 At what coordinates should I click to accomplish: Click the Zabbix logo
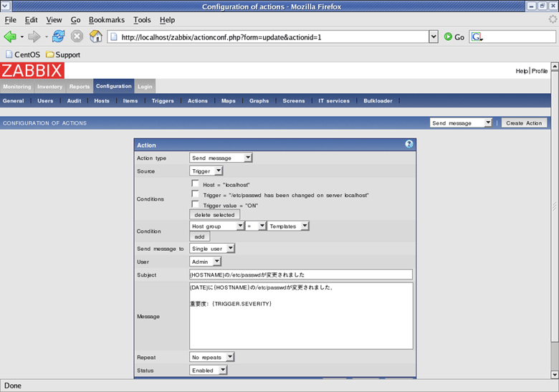(32, 70)
